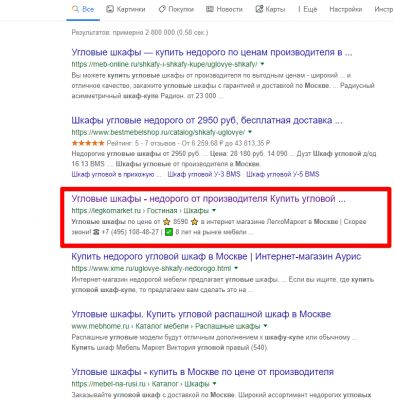Expand the arrow next to xme.ru URL
394x400 pixels.
[236, 268]
